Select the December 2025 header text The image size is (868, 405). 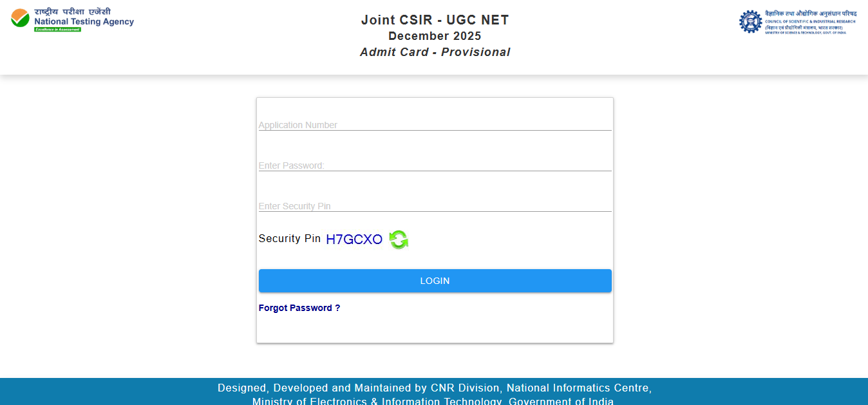tap(435, 36)
